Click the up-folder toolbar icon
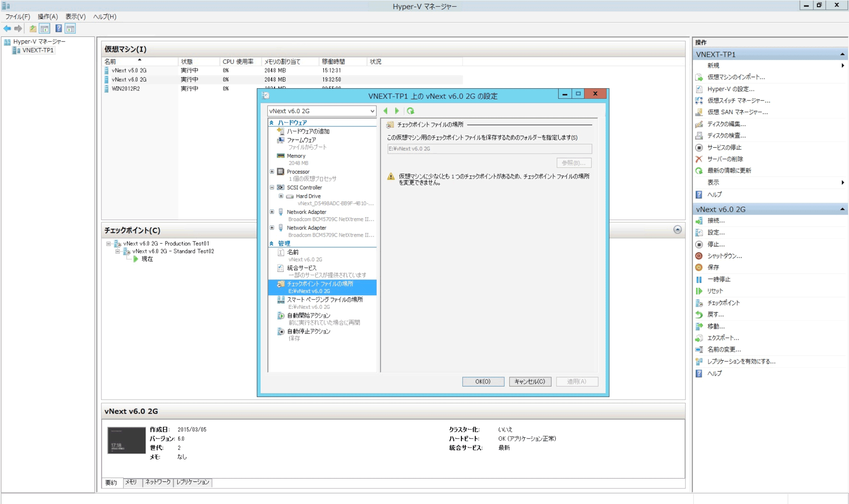Viewport: 849px width, 504px height. point(33,28)
